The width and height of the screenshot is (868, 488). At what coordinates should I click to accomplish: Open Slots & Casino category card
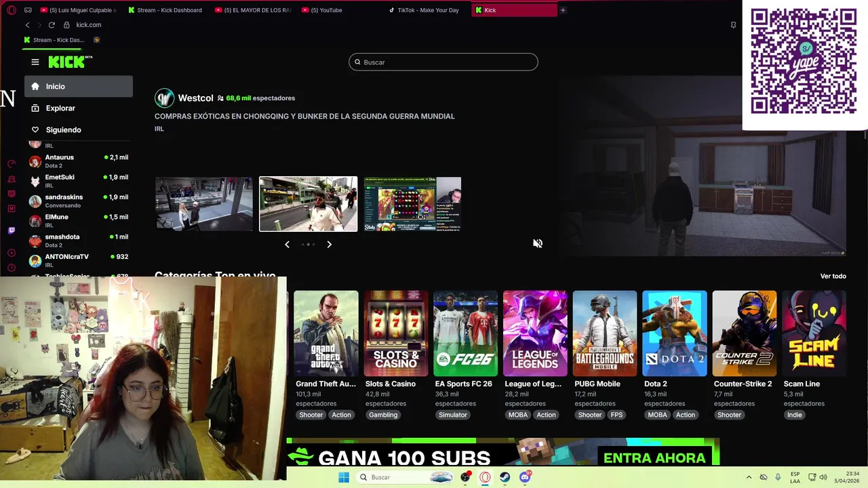pos(396,333)
